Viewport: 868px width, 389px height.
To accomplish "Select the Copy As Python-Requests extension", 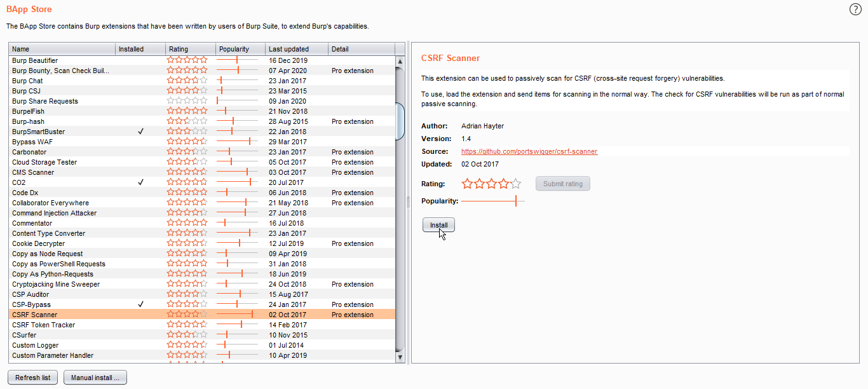I will click(202, 274).
